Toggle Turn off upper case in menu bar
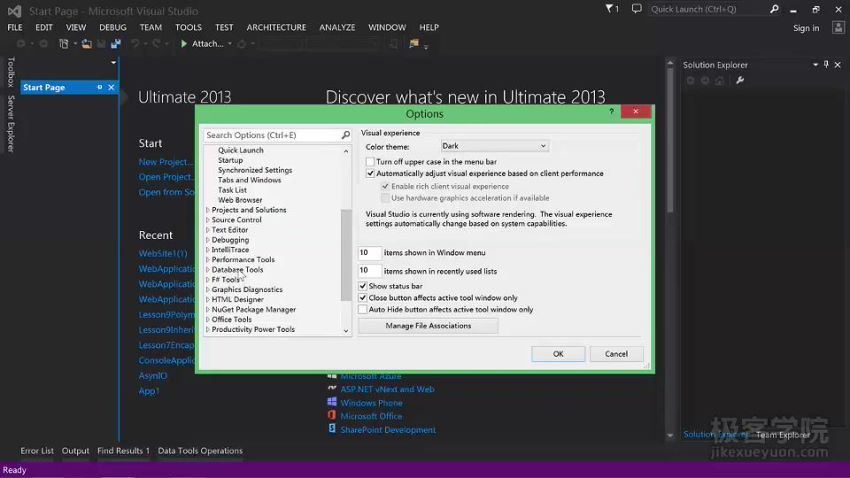Screen dimensions: 850x478 tap(370, 162)
